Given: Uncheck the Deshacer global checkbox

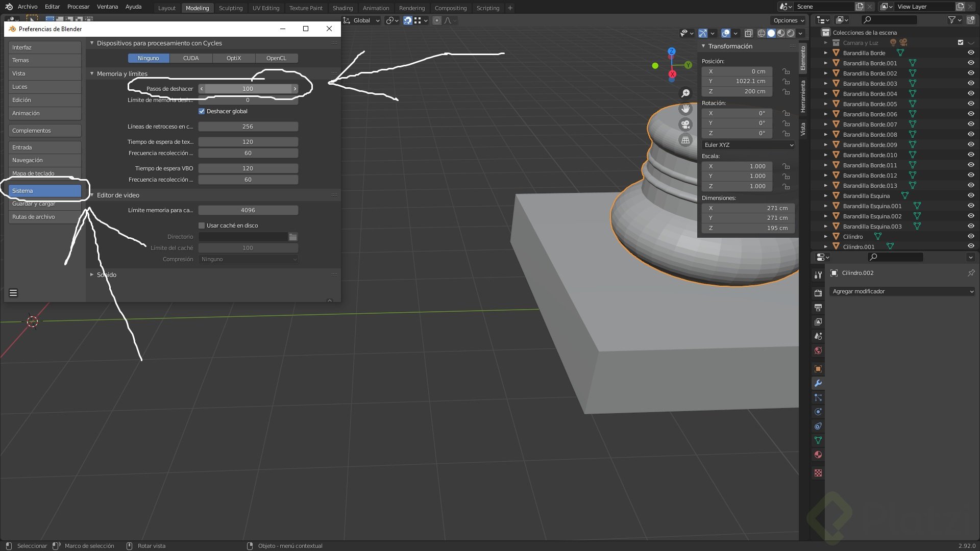Looking at the screenshot, I should coord(202,111).
